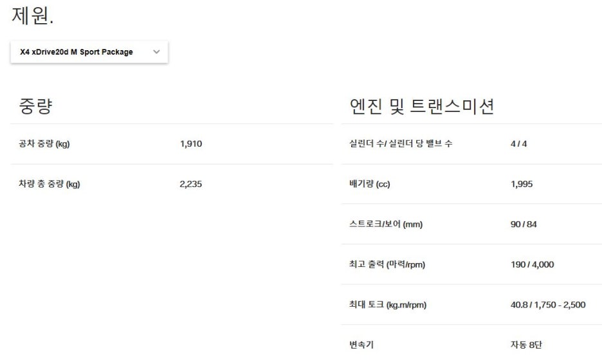Click the 1,995 displacement value

tap(522, 184)
